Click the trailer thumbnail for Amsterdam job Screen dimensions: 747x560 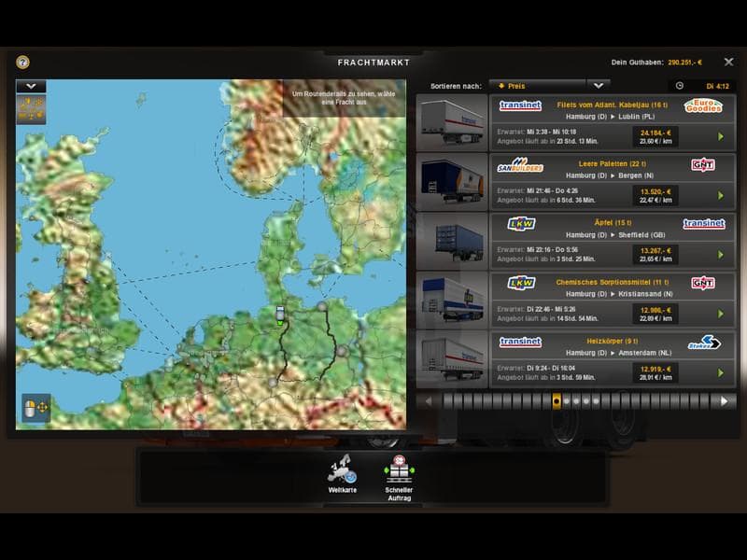tap(452, 359)
